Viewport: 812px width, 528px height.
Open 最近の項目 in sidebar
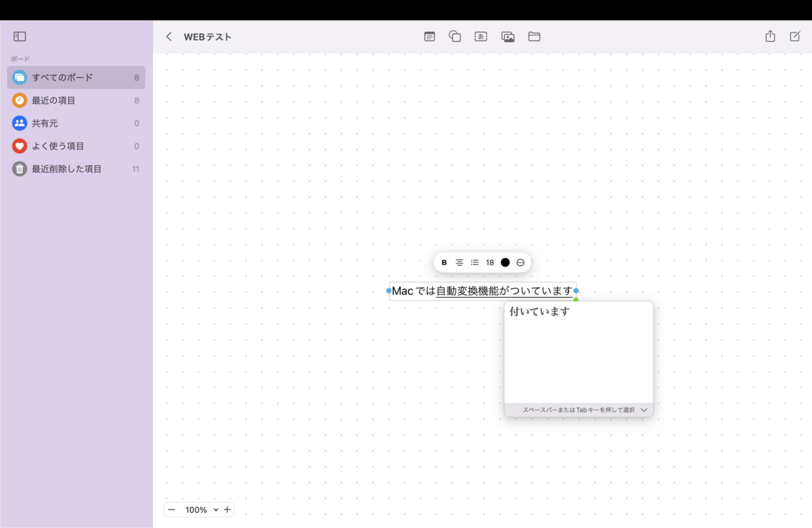point(76,100)
